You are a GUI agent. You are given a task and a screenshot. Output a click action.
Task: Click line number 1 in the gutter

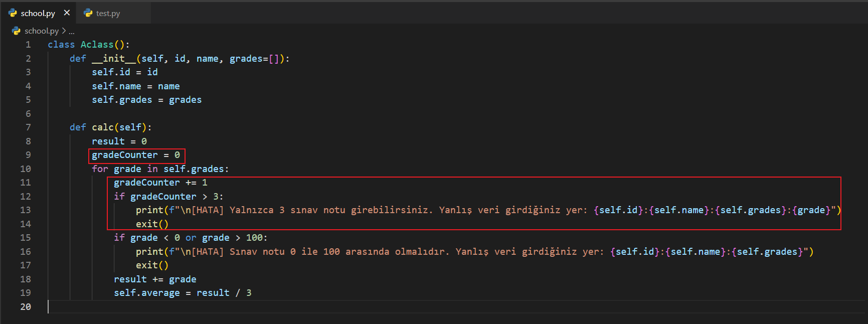28,45
